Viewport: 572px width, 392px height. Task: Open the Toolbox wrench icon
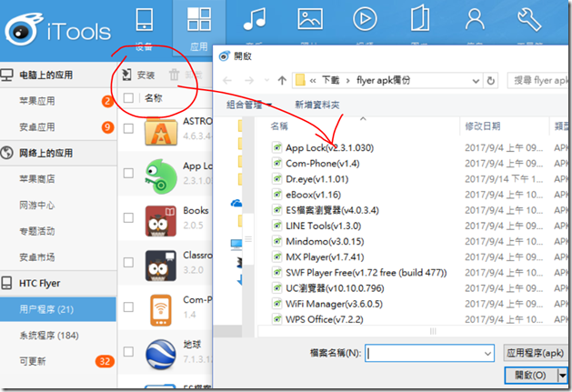click(x=529, y=20)
